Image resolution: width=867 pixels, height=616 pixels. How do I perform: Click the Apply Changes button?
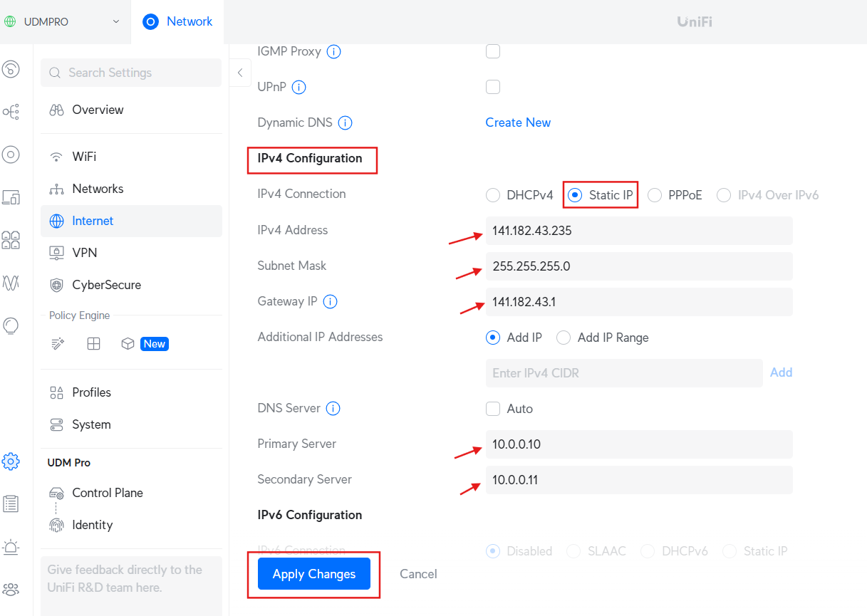(x=313, y=574)
